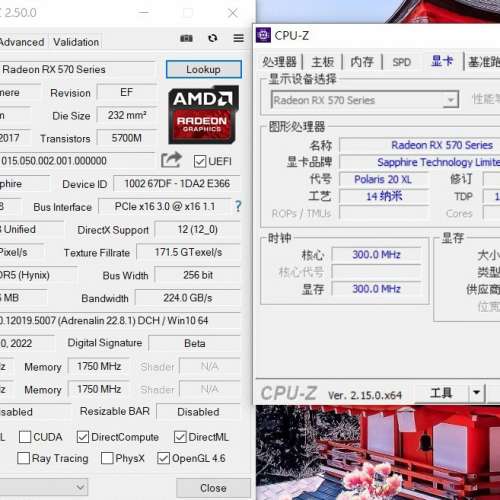Screen dimensions: 500x500
Task: Click the BIOS export share icon
Action: (x=171, y=160)
